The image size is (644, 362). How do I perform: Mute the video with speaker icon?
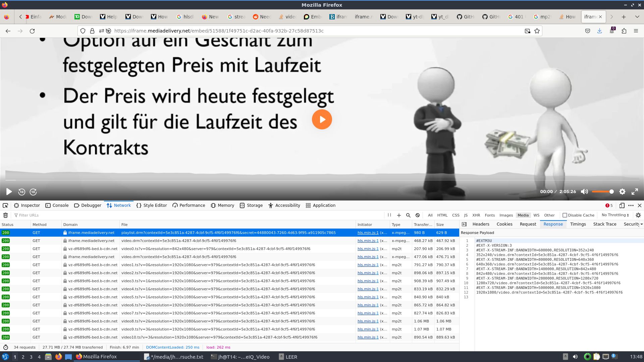coord(584,192)
